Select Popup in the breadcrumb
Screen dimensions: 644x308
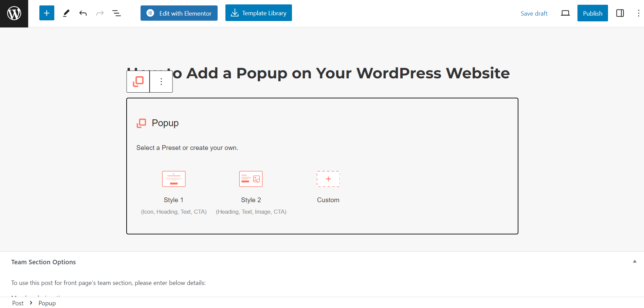coord(47,303)
